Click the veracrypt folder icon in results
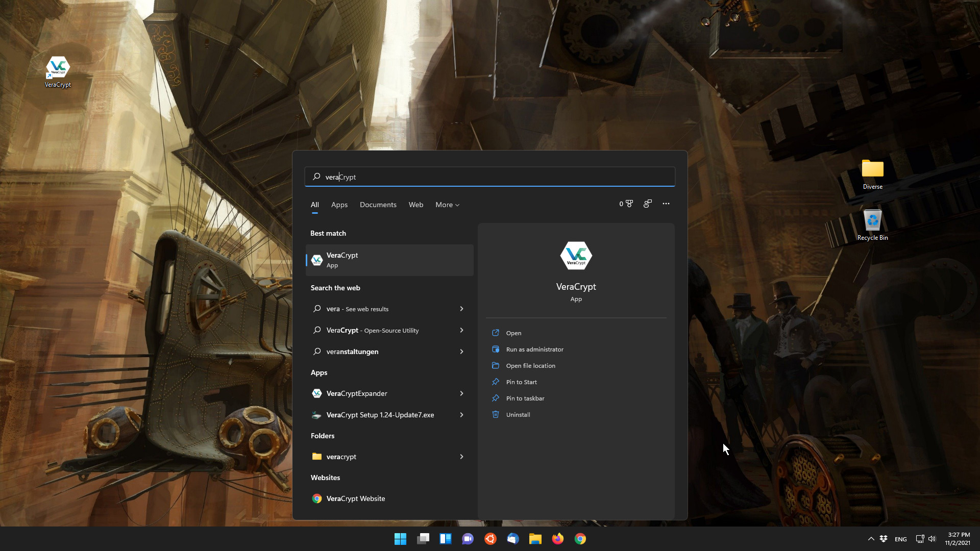The height and width of the screenshot is (551, 980). (316, 457)
